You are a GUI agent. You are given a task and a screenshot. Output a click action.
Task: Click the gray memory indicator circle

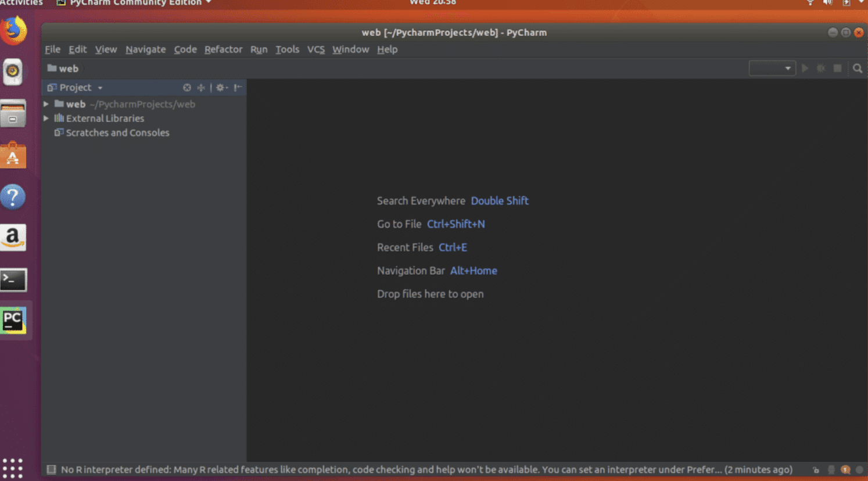coord(859,469)
